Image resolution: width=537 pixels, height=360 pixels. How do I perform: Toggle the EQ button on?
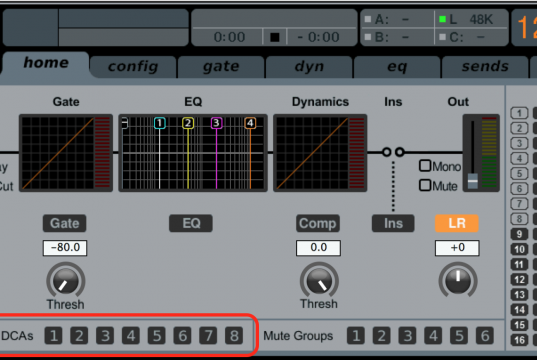click(191, 223)
